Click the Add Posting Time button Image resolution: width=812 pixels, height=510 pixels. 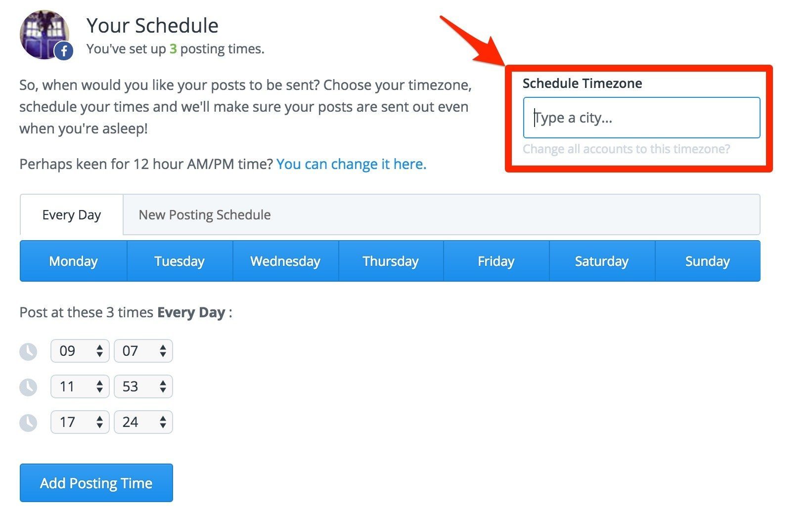(96, 483)
